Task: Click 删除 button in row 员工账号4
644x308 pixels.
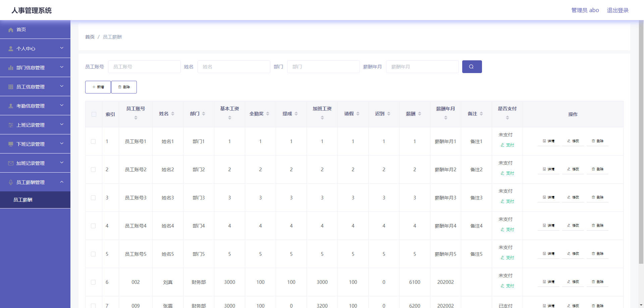Action: coord(597,226)
